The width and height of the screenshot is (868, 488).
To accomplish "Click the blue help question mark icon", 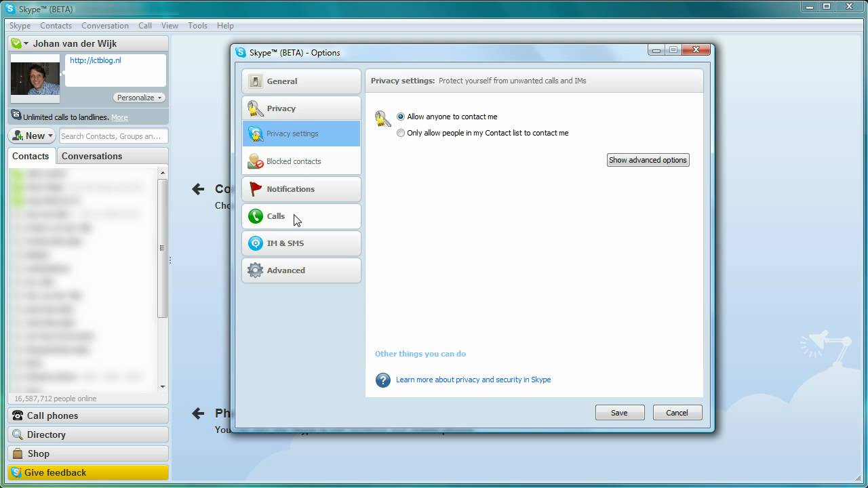I will click(x=383, y=380).
